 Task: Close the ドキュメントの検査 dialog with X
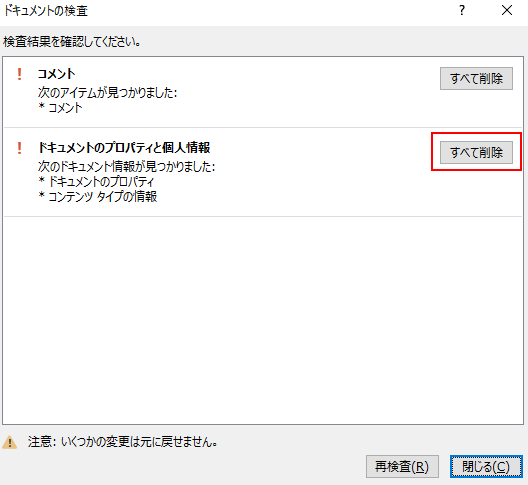tap(507, 10)
